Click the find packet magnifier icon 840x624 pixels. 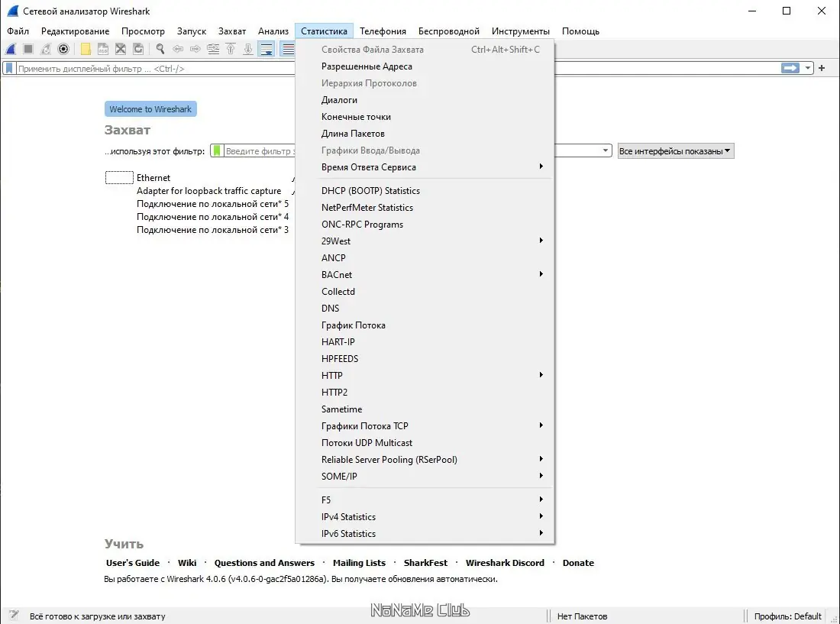click(x=160, y=50)
